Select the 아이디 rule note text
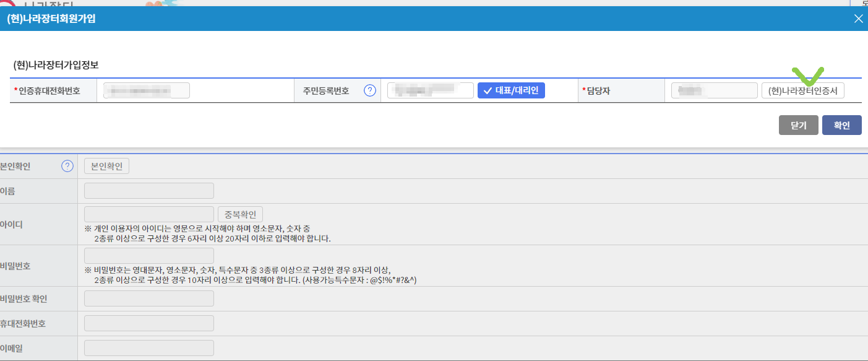Image resolution: width=868 pixels, height=361 pixels. pyautogui.click(x=208, y=233)
